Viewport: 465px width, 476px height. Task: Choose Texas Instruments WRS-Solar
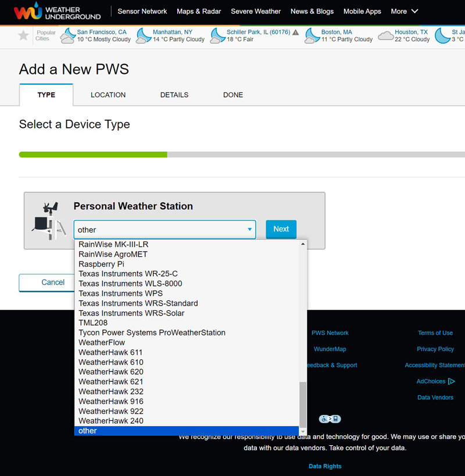point(187,313)
